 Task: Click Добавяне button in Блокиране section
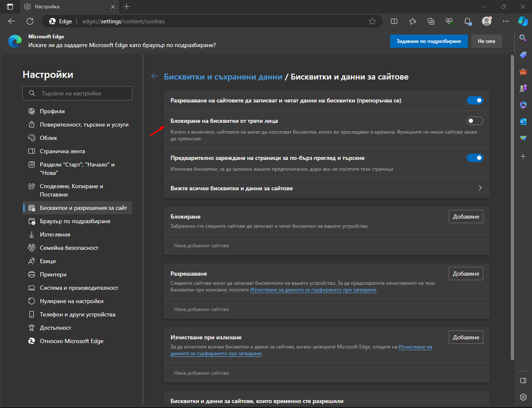point(466,216)
